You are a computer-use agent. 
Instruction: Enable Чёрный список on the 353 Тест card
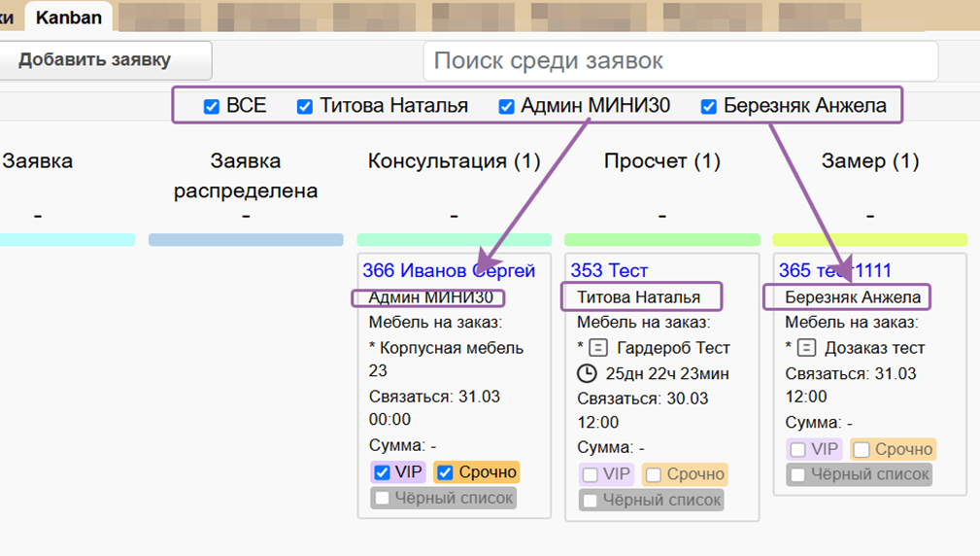tap(590, 501)
